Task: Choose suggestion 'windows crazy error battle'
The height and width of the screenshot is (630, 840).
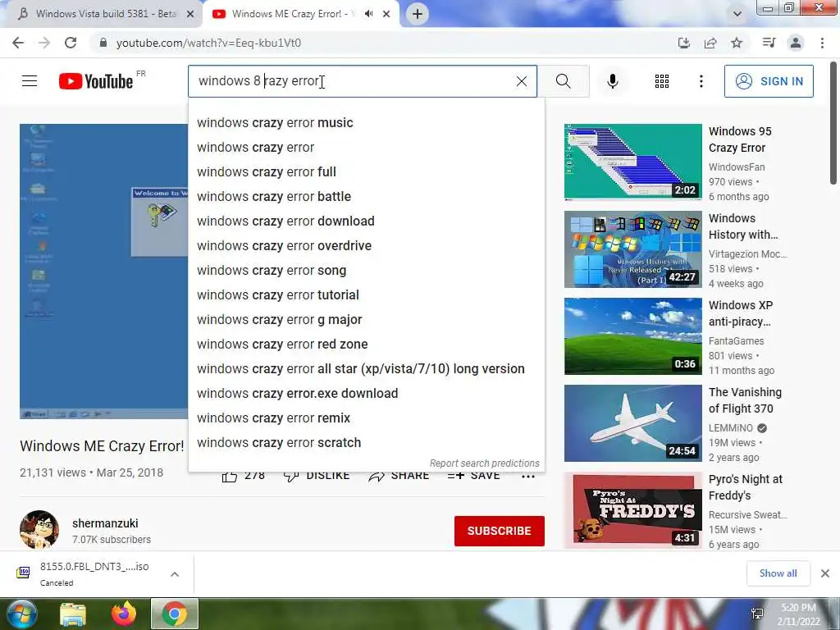Action: click(367, 197)
